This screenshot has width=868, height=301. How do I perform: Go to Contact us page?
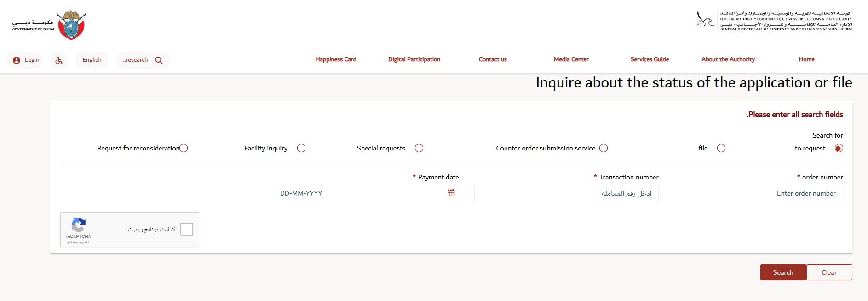493,59
